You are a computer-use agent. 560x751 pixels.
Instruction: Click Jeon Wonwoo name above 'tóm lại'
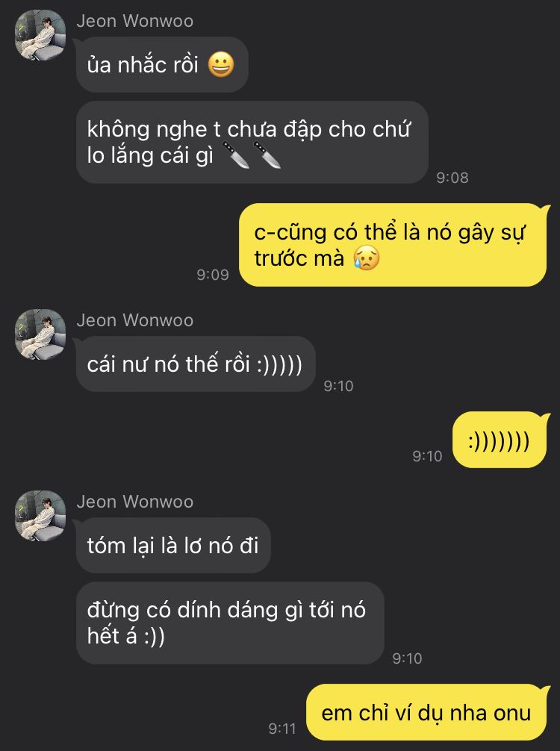click(x=135, y=502)
